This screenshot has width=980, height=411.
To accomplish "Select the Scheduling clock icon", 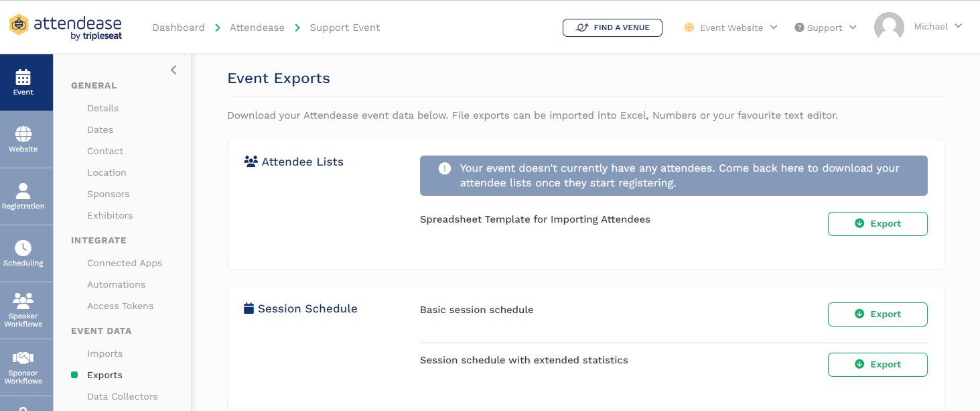I will click(22, 247).
